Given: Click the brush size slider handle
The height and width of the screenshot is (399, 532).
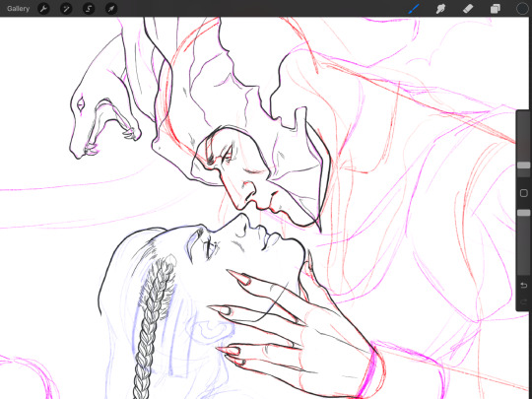Looking at the screenshot, I should click(523, 166).
